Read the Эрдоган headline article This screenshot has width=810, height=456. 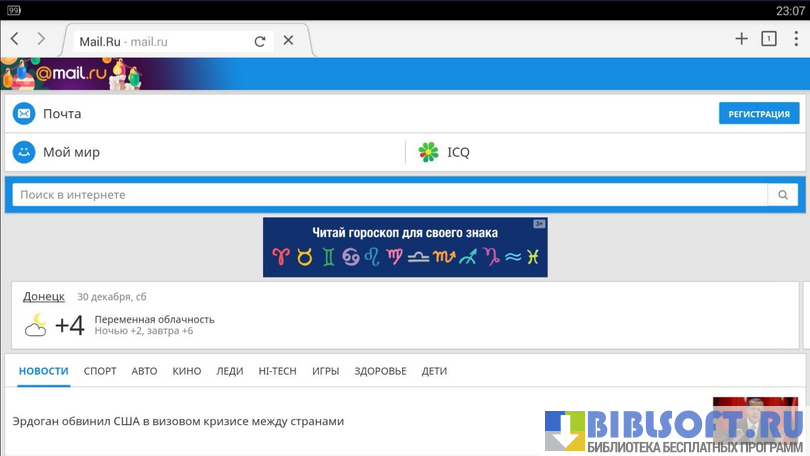178,421
